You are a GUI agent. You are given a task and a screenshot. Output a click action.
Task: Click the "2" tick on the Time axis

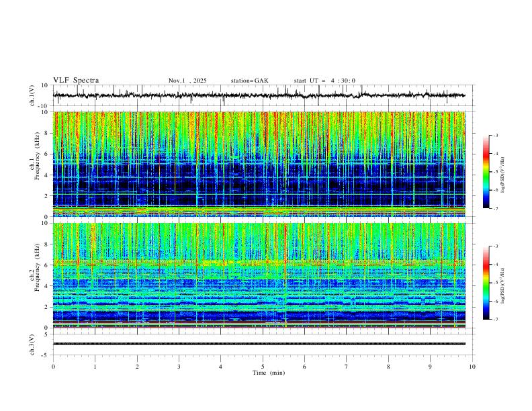pyautogui.click(x=137, y=367)
